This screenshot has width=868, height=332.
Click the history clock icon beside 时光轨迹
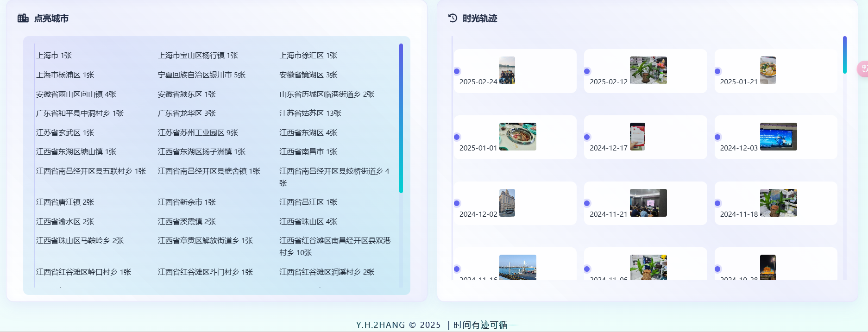pos(453,18)
